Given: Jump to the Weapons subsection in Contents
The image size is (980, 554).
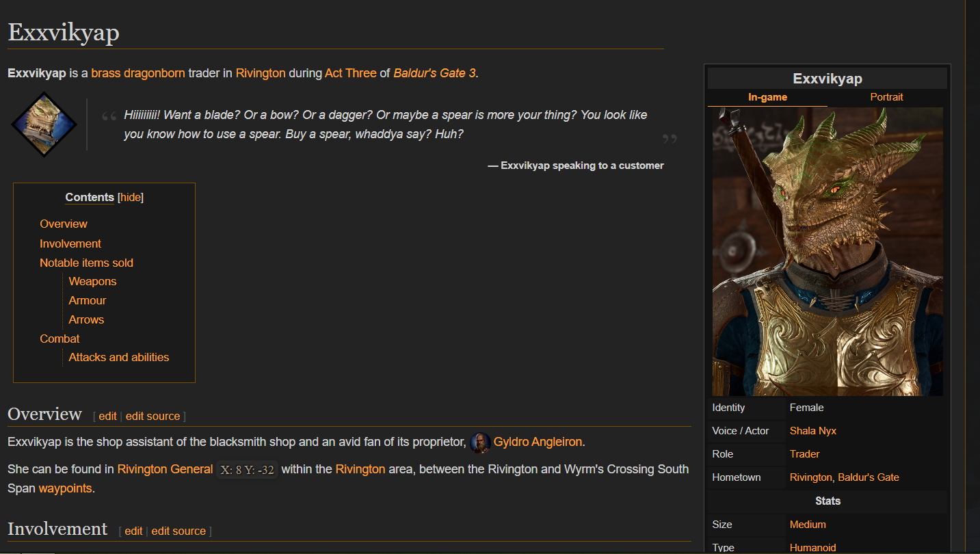Looking at the screenshot, I should pos(92,281).
